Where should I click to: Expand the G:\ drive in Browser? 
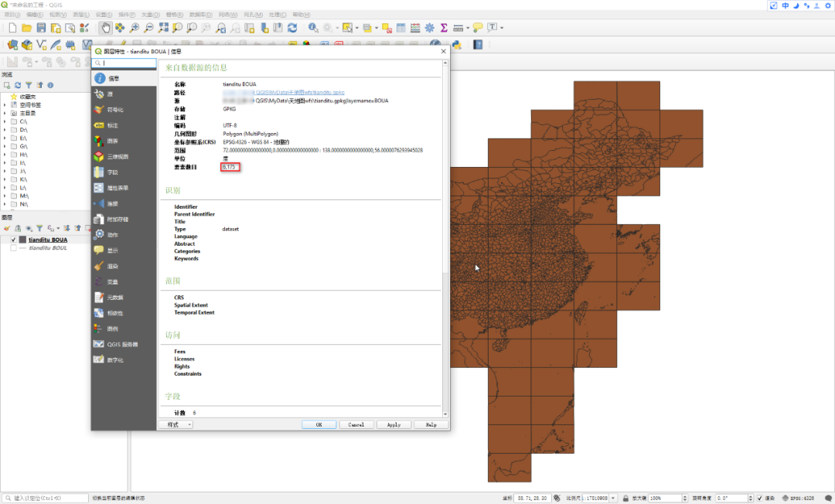[x=5, y=146]
